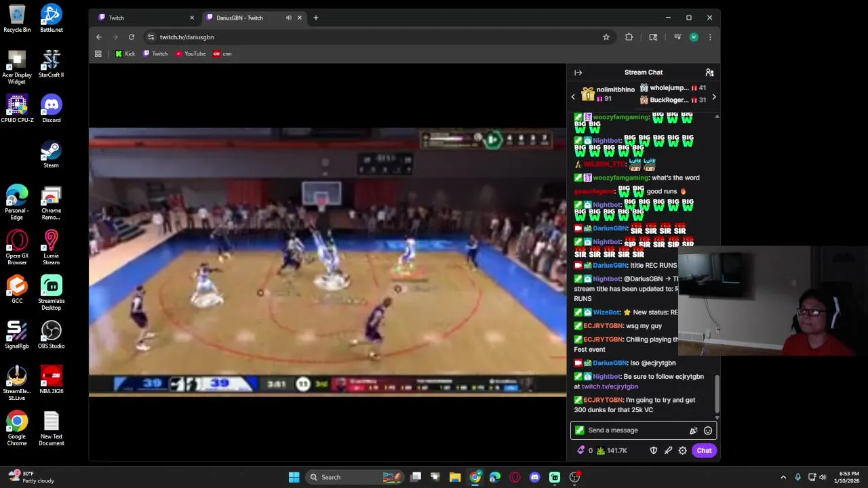Select the Lumia Stream desktop icon
868x488 pixels.
[x=52, y=247]
